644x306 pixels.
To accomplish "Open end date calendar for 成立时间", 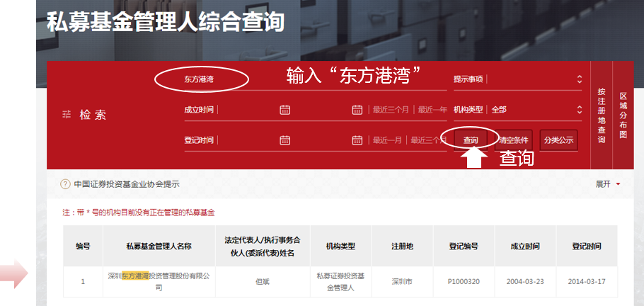I will pos(357,110).
